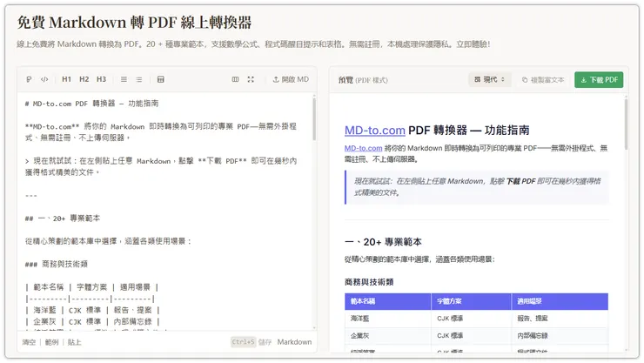644x363 pixels.
Task: Insert a numbered list via the list icon
Action: pos(124,79)
